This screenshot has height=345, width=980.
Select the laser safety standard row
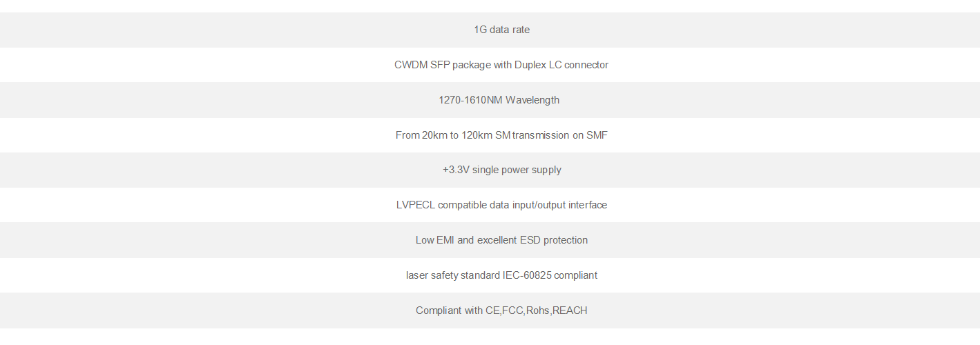click(x=501, y=275)
